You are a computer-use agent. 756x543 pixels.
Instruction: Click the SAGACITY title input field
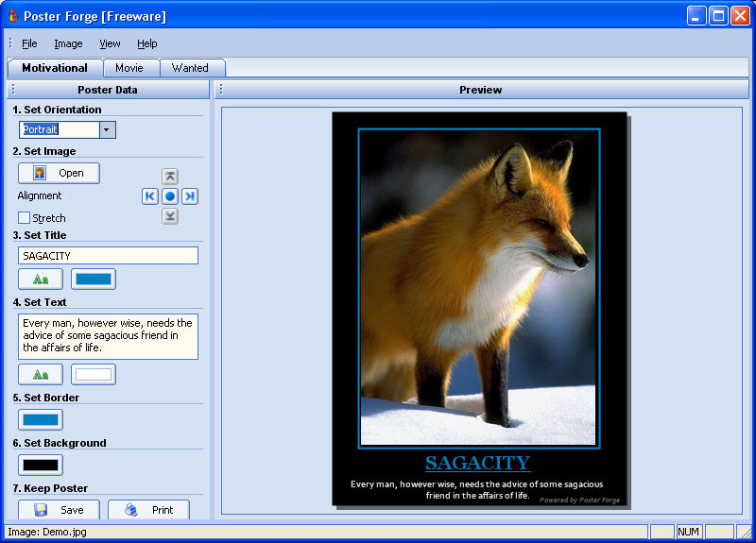pyautogui.click(x=108, y=256)
